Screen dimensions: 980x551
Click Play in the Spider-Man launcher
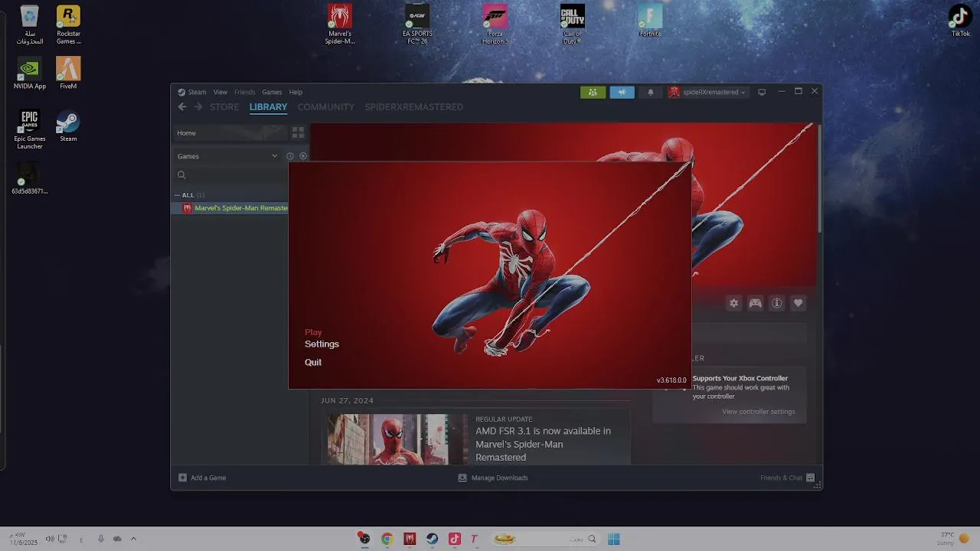pos(313,332)
